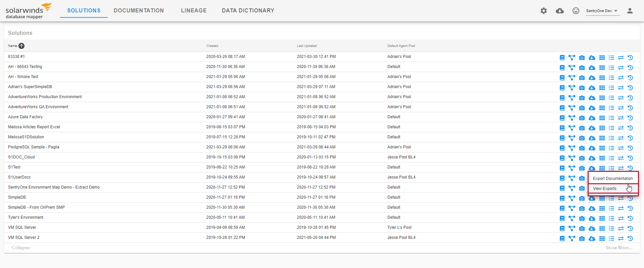Viewport: 644px width, 268px height.
Task: Open grid icon for AdventureWorks Production Environment
Action: click(x=602, y=98)
